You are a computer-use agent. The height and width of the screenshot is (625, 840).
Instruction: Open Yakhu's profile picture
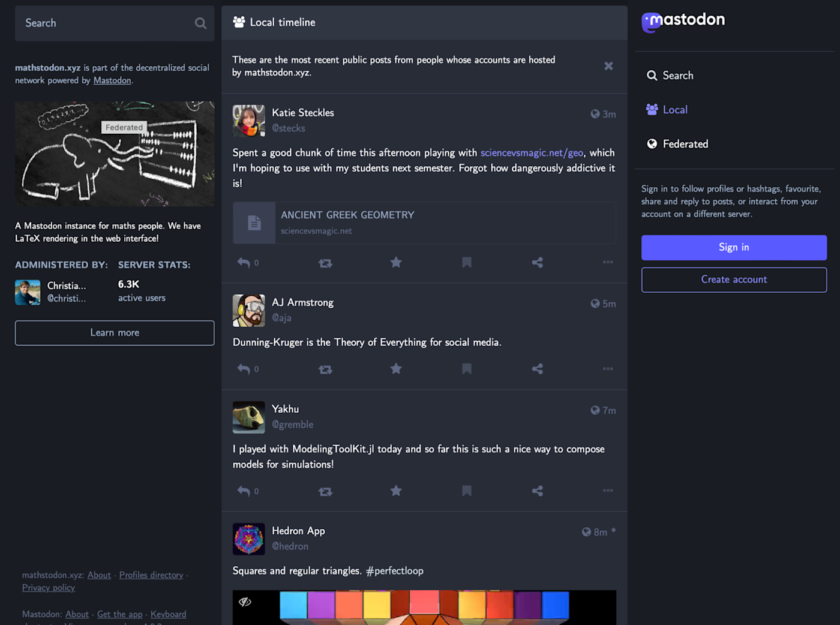(248, 417)
